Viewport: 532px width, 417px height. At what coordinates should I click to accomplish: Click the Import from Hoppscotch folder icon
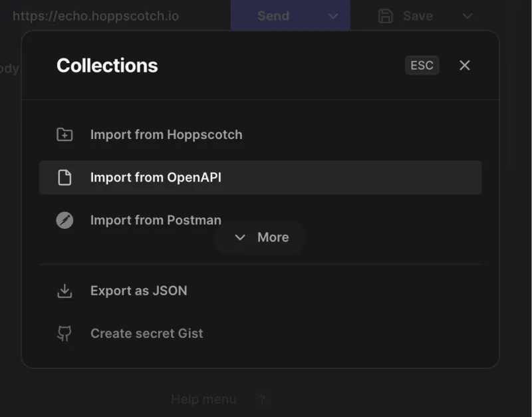(x=64, y=134)
